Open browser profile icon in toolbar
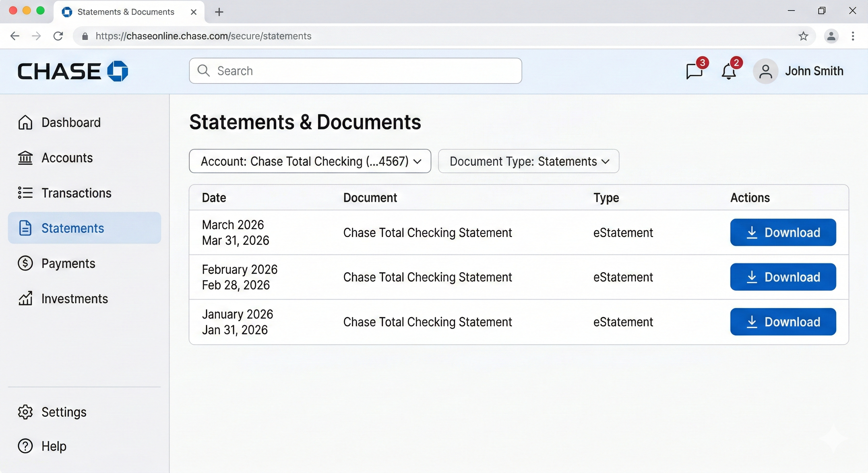 tap(831, 36)
